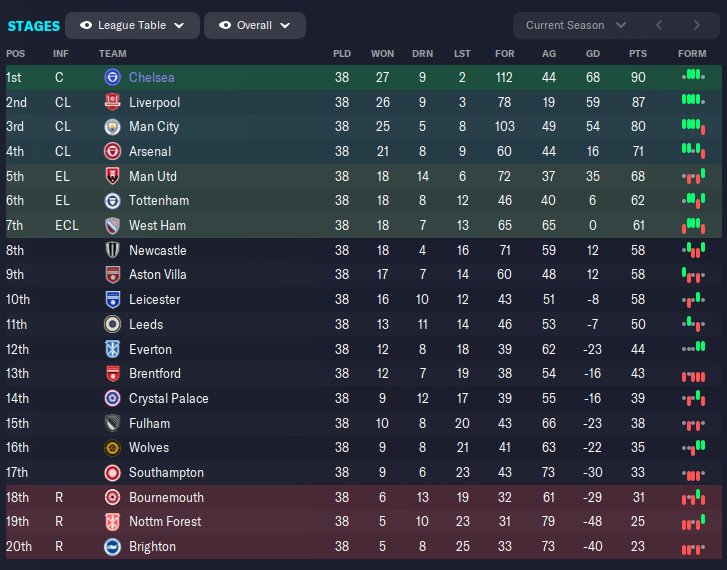The width and height of the screenshot is (727, 570).
Task: Open the Tottenham team name link
Action: click(x=159, y=201)
